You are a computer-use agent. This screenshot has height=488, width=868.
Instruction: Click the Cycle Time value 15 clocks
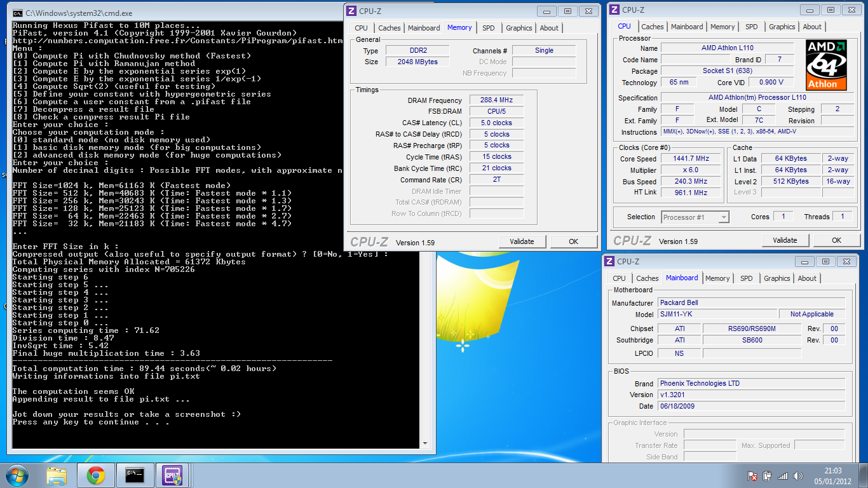496,157
